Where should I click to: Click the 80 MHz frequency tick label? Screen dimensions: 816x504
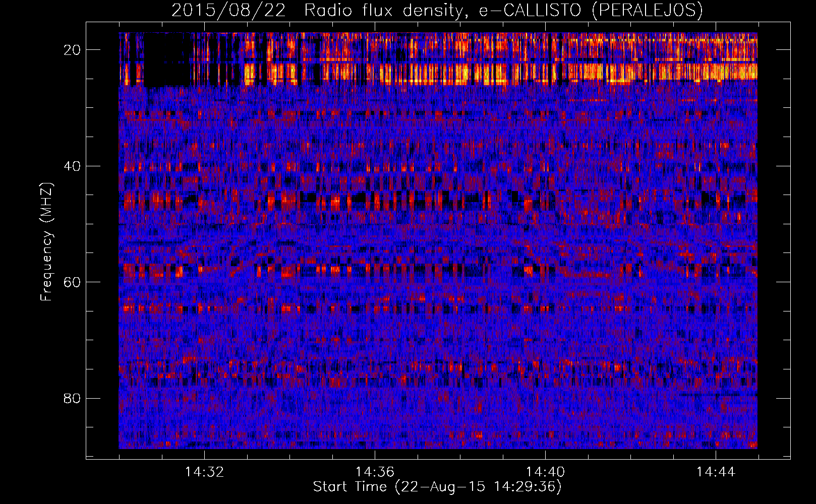[x=73, y=398]
